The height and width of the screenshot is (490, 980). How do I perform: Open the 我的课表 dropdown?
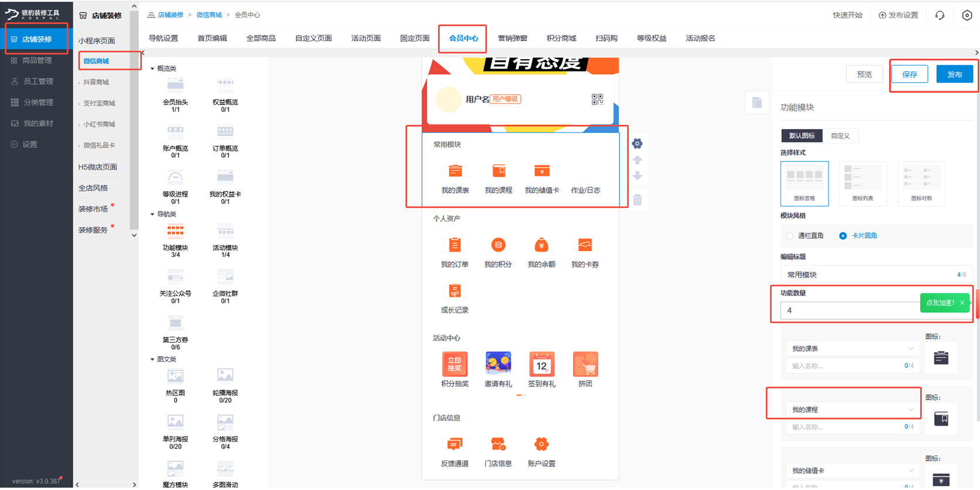pyautogui.click(x=852, y=349)
